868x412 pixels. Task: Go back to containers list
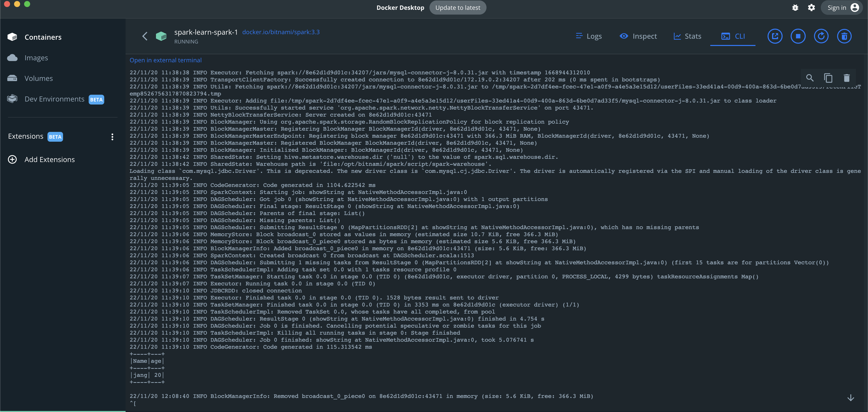(145, 36)
